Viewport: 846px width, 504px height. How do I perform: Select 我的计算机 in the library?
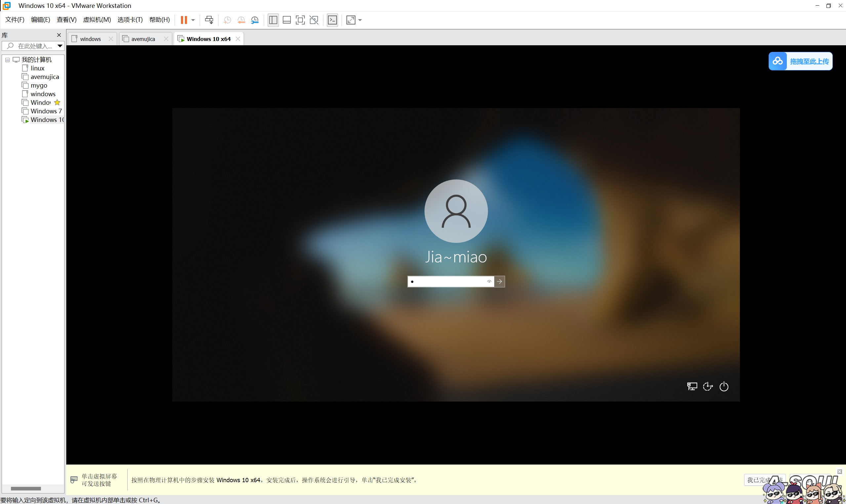(37, 60)
